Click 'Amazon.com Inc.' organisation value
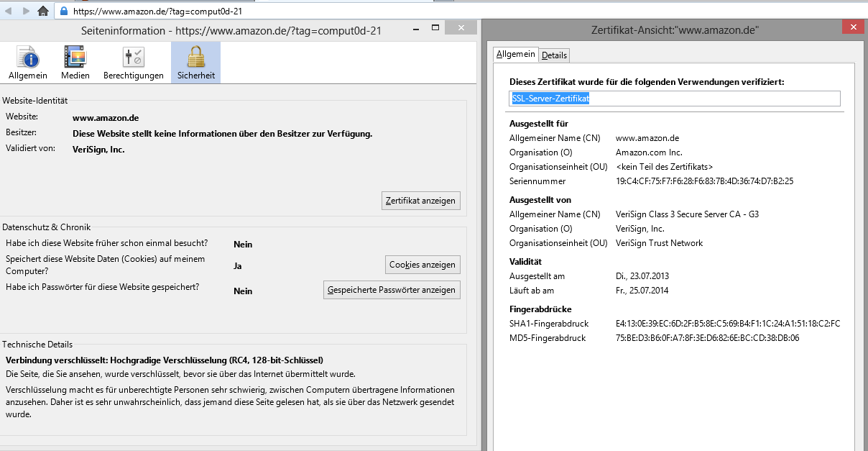868x451 pixels. click(649, 152)
